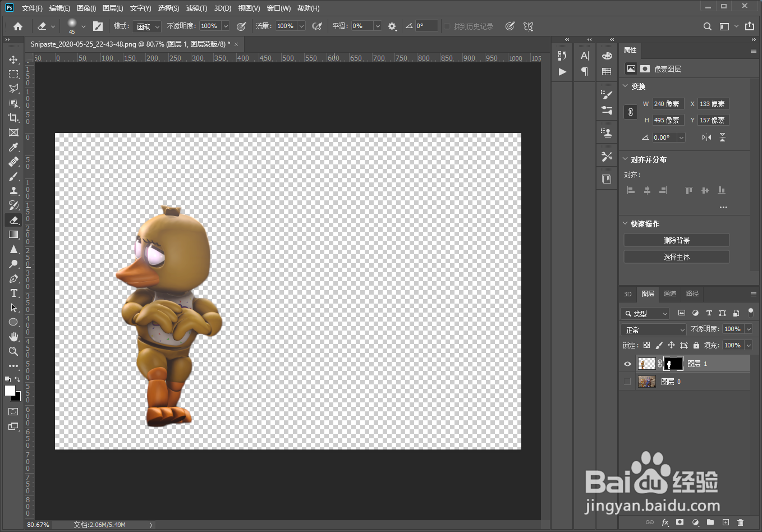Viewport: 762px width, 532px height.
Task: Open the 图像(I) menu
Action: click(x=86, y=8)
